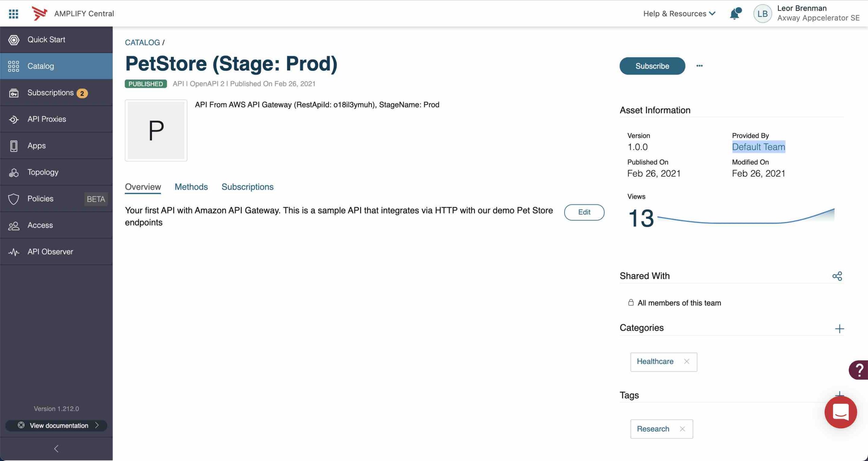
Task: Select Catalog in the sidebar
Action: [56, 66]
